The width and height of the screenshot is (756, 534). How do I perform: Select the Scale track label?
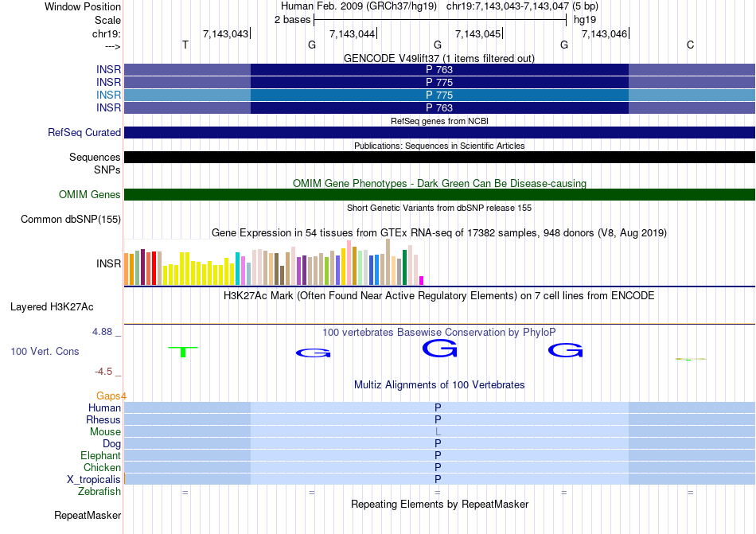tap(107, 20)
